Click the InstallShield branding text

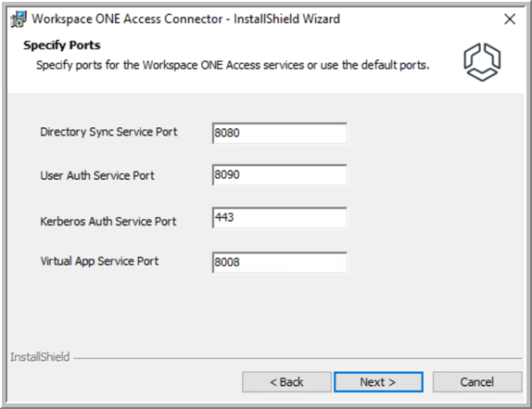tap(40, 357)
